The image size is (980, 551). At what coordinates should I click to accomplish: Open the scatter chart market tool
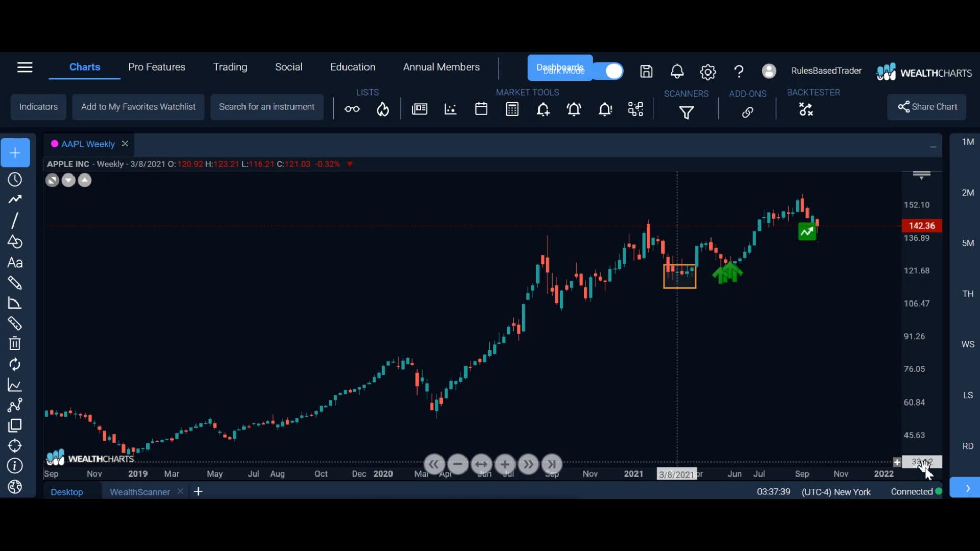[x=450, y=109]
